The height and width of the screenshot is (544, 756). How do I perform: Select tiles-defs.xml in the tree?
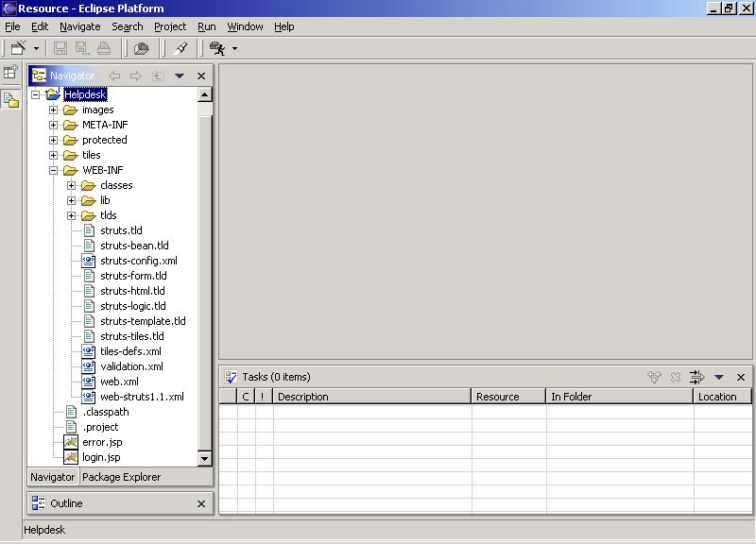click(x=130, y=351)
